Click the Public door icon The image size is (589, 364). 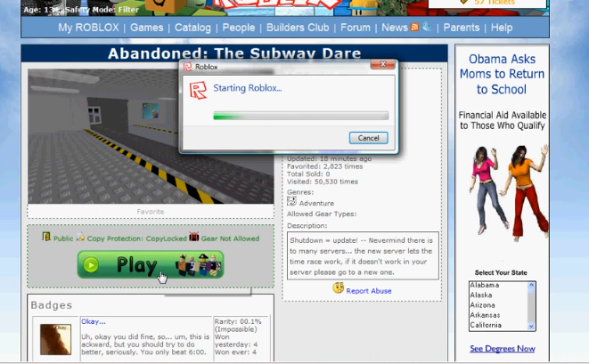coord(46,237)
